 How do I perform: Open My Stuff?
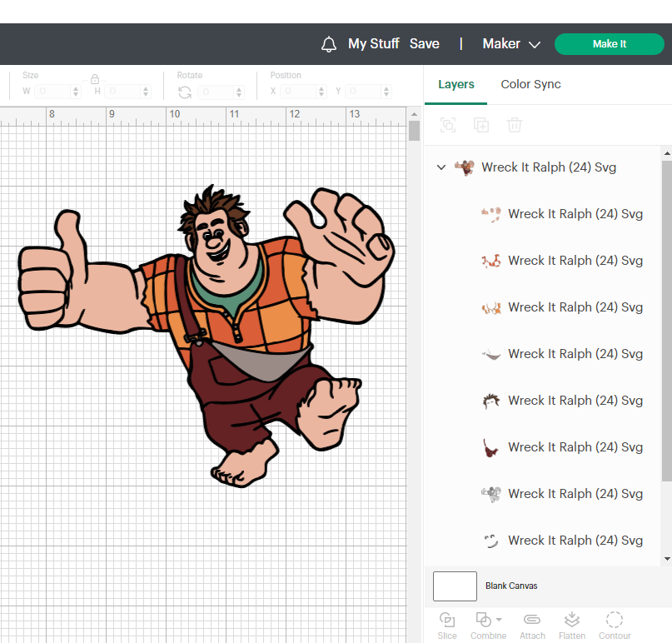(373, 43)
